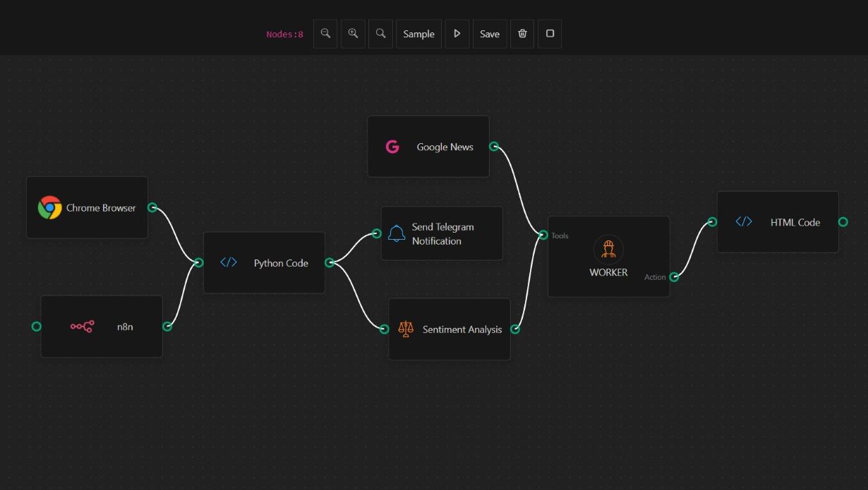Viewport: 868px width, 490px height.
Task: Click the Send Telegram Notification input port
Action: (x=377, y=233)
